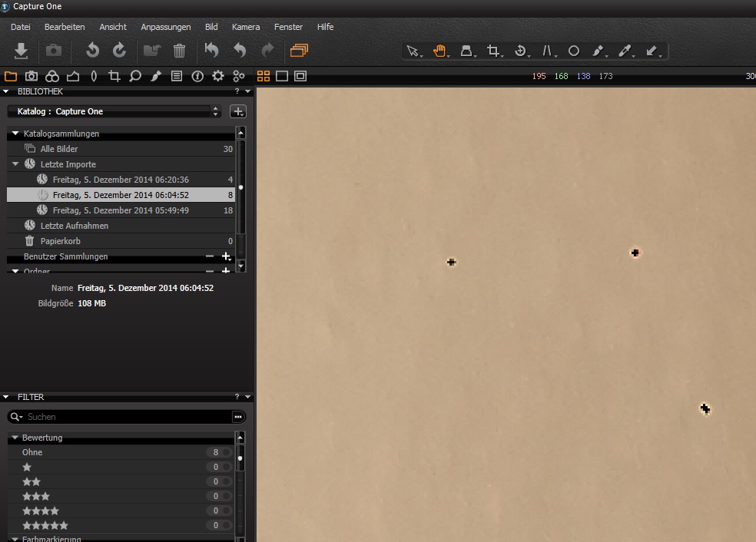Toggle the orange multi-window viewer icon
The width and height of the screenshot is (756, 542).
299,51
